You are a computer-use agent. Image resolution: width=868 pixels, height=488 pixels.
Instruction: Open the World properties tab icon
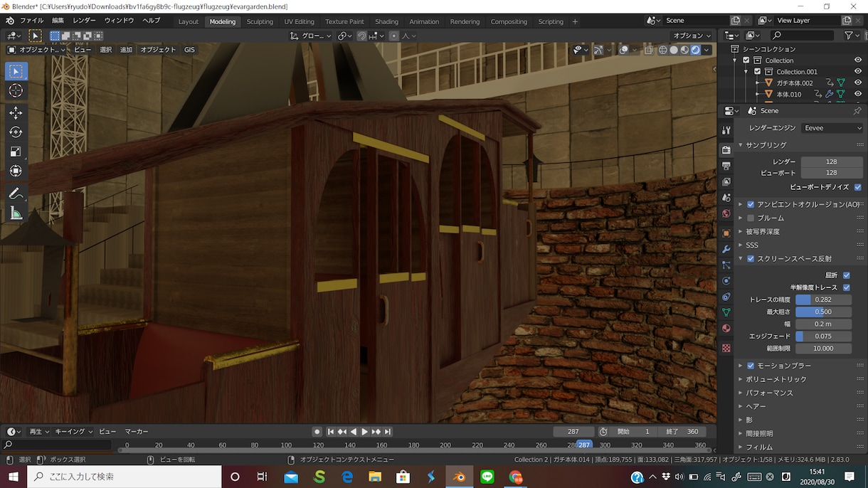coord(726,213)
